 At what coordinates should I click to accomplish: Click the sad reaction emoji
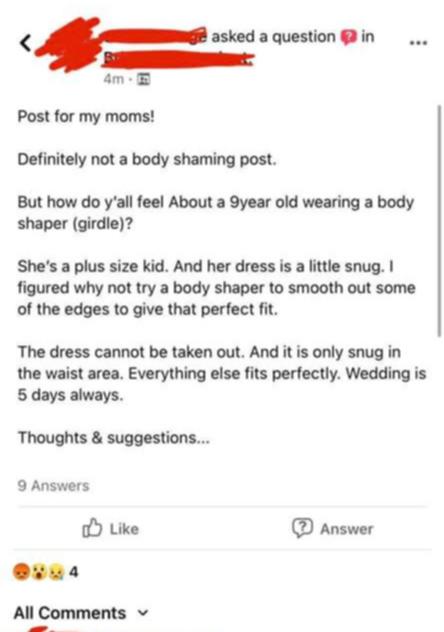(55, 571)
